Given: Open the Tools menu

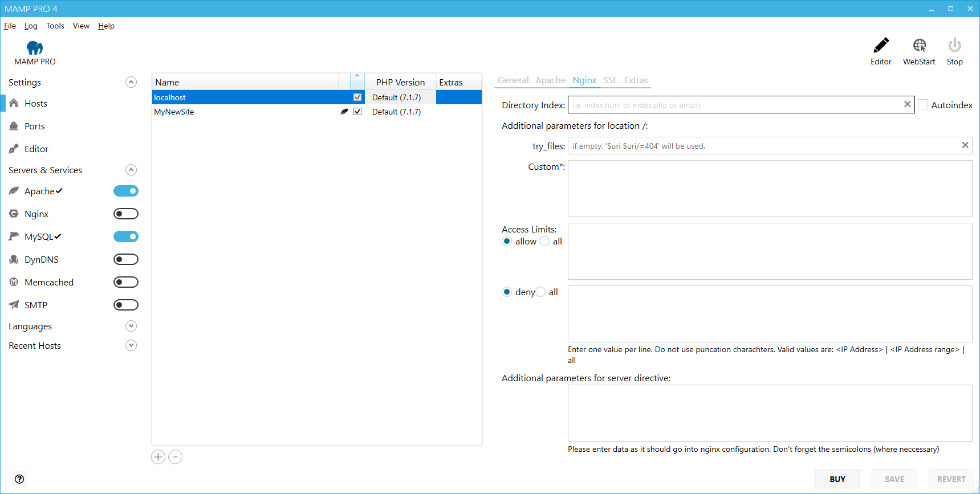Looking at the screenshot, I should tap(55, 26).
